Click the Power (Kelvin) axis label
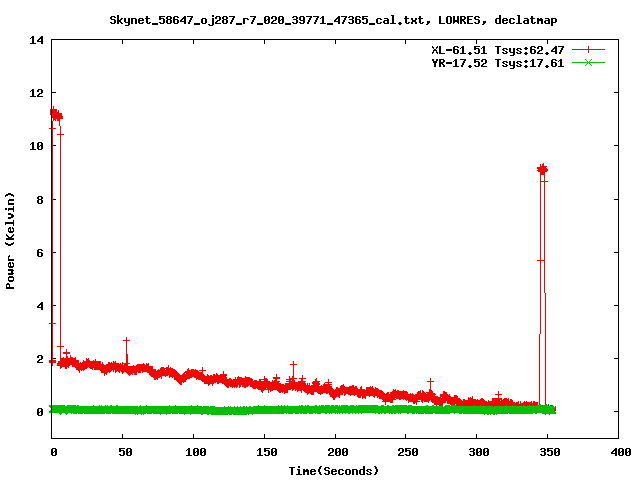Screen dimensions: 640x480 (x=10, y=241)
